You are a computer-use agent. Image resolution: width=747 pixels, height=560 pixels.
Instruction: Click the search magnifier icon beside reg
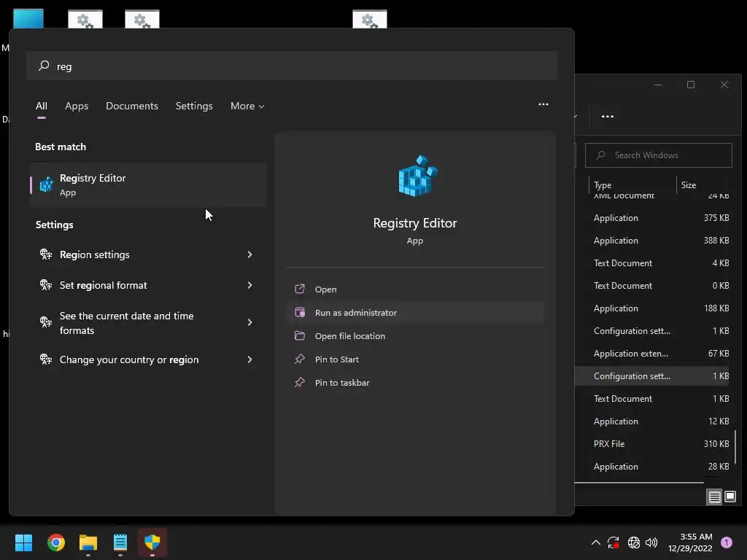(x=44, y=66)
